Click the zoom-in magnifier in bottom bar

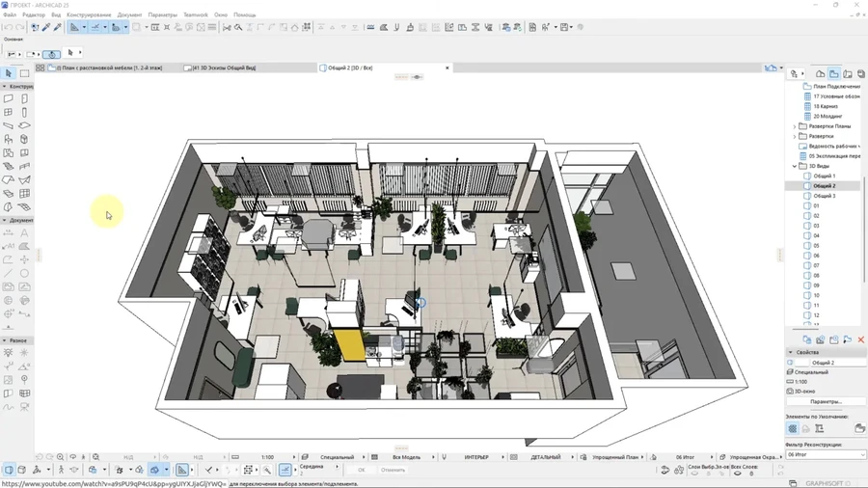[60, 457]
